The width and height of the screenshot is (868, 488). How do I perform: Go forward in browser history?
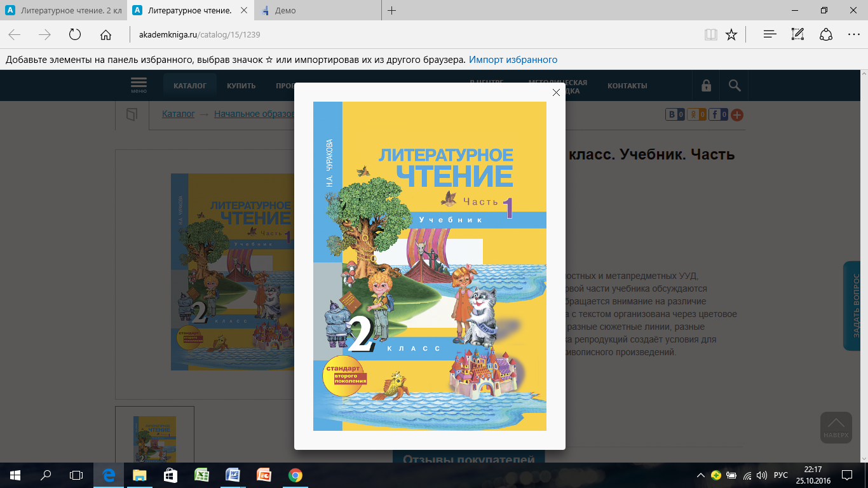click(44, 35)
